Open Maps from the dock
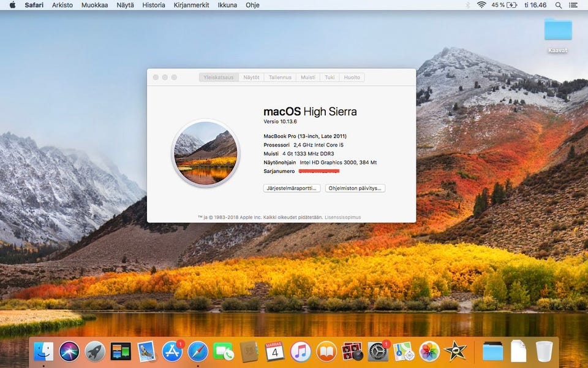 (404, 351)
